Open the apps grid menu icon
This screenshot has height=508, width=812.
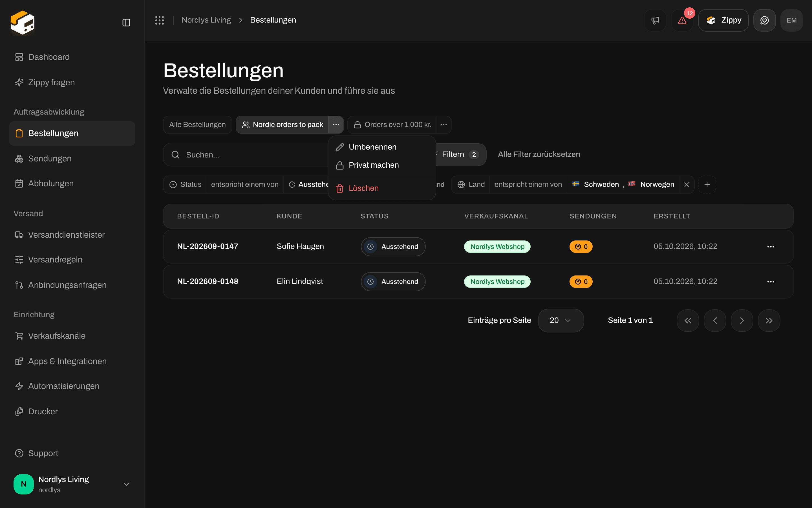[159, 20]
